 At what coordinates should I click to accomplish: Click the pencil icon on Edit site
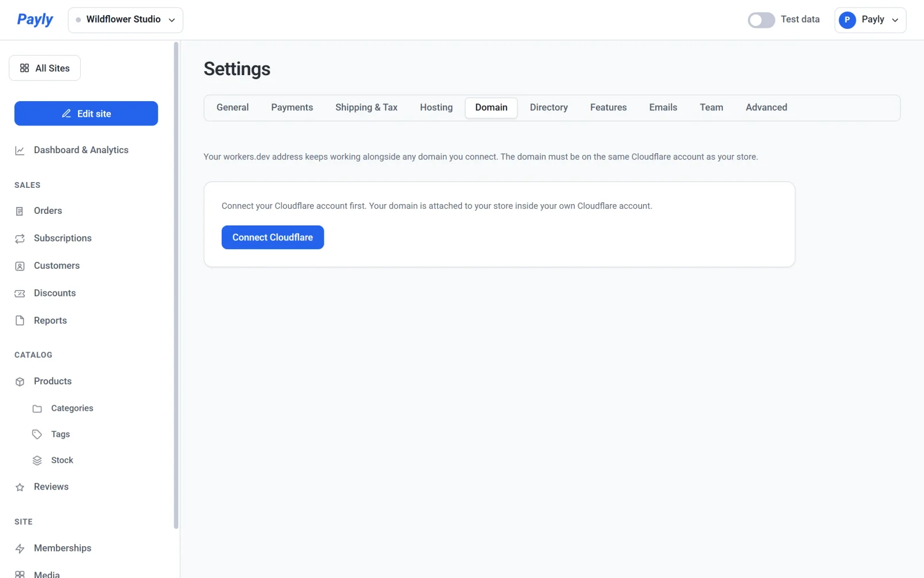click(66, 114)
